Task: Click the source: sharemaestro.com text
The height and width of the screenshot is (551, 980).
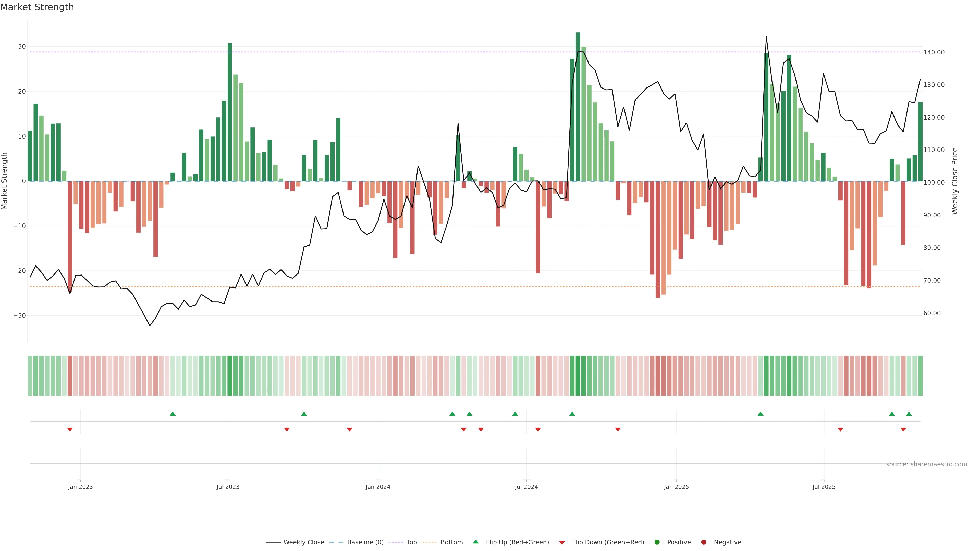Action: pos(926,464)
